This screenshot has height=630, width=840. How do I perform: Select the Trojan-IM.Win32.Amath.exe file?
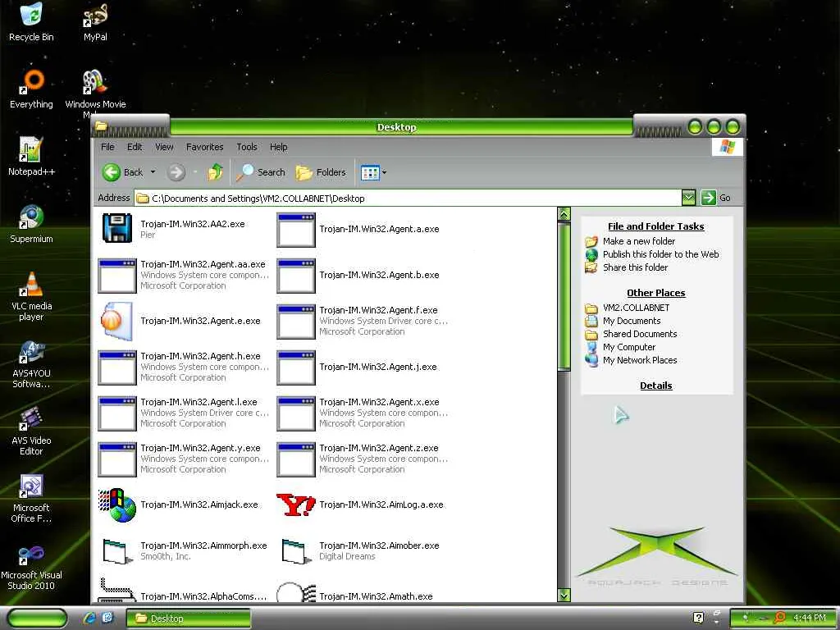354,592
